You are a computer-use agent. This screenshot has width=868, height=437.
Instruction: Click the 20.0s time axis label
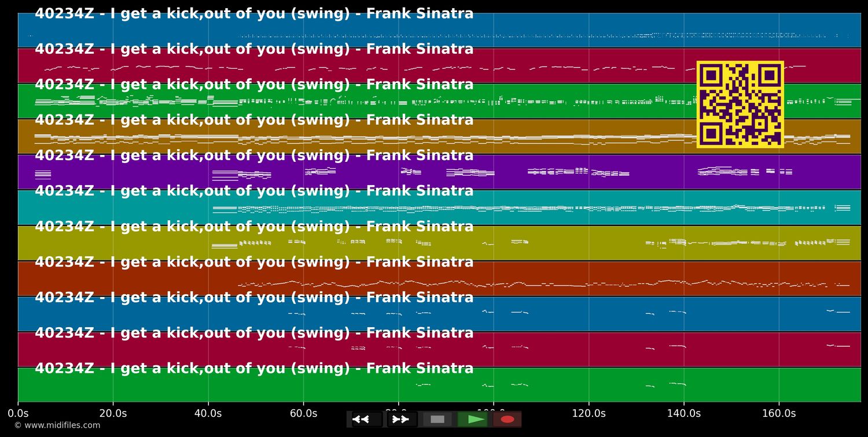pyautogui.click(x=113, y=413)
